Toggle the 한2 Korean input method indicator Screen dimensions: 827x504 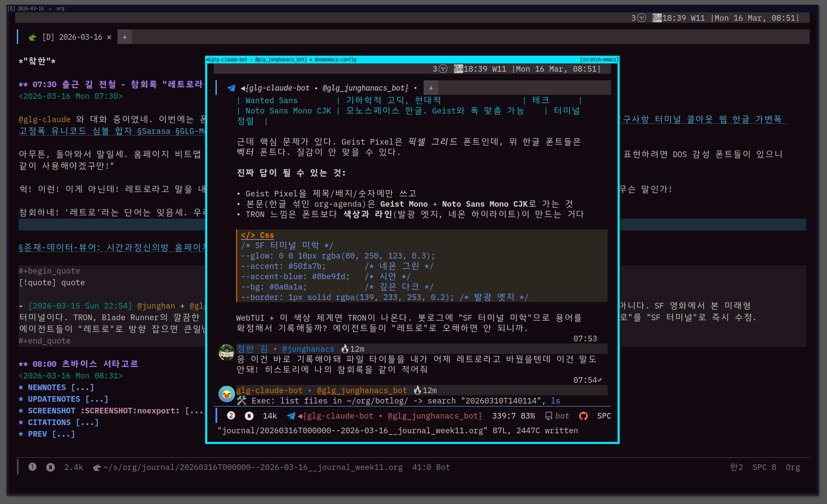pos(736,467)
